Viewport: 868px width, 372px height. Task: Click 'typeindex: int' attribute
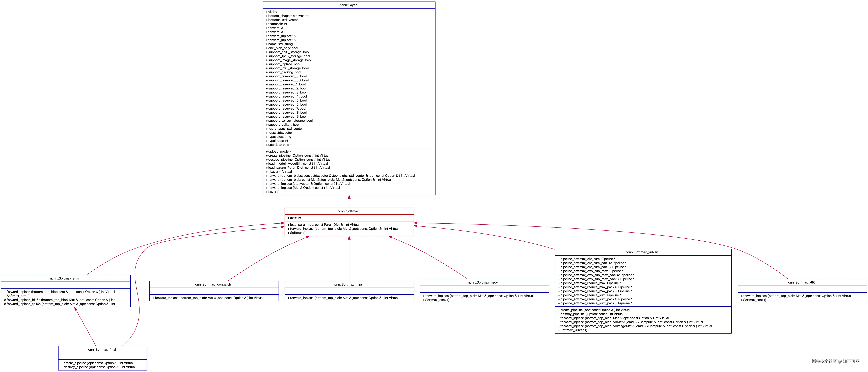pos(277,141)
